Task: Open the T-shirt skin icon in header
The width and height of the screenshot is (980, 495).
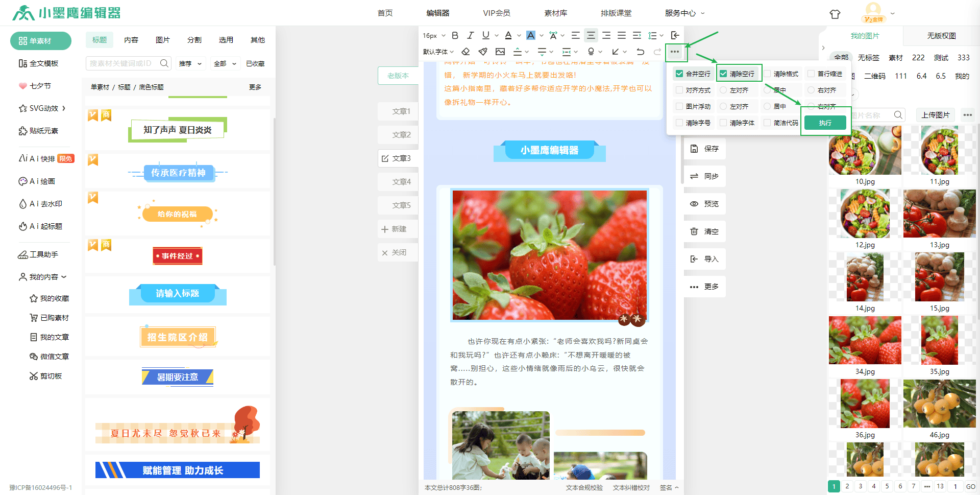Action: pyautogui.click(x=835, y=14)
